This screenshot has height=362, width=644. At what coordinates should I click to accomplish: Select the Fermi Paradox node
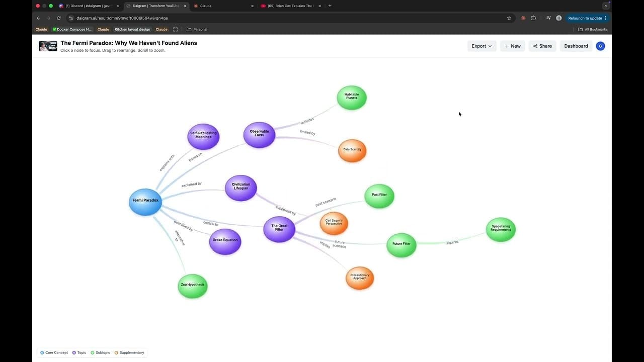145,200
